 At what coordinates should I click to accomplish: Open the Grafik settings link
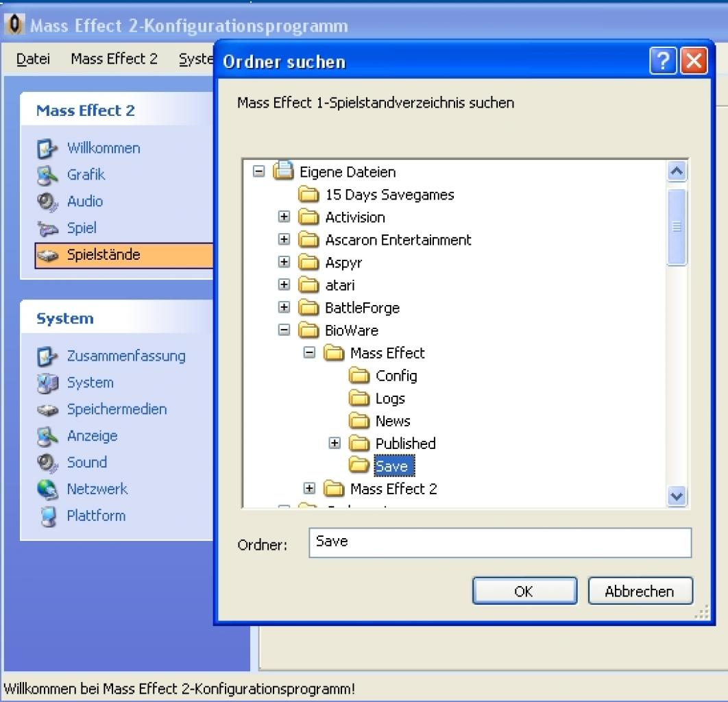[86, 175]
